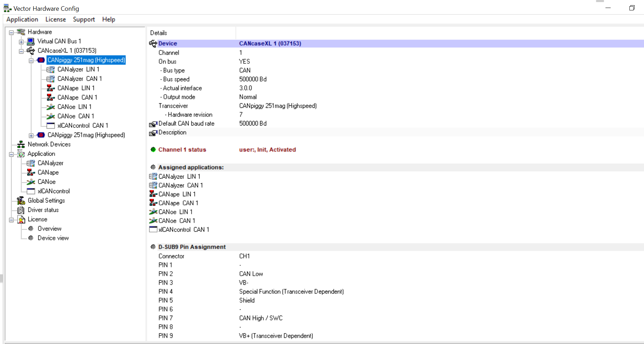Click the CANcaseXL 1 USB device icon

pos(31,51)
